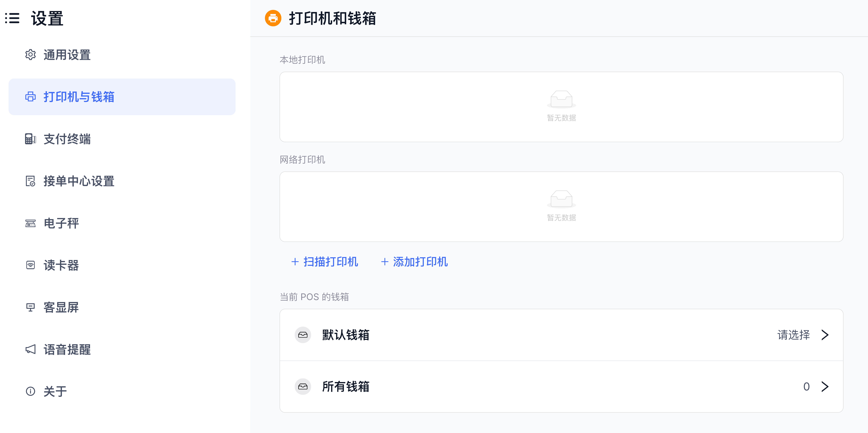
Task: Click the megaphone icon beside 语音提醒
Action: click(x=30, y=349)
